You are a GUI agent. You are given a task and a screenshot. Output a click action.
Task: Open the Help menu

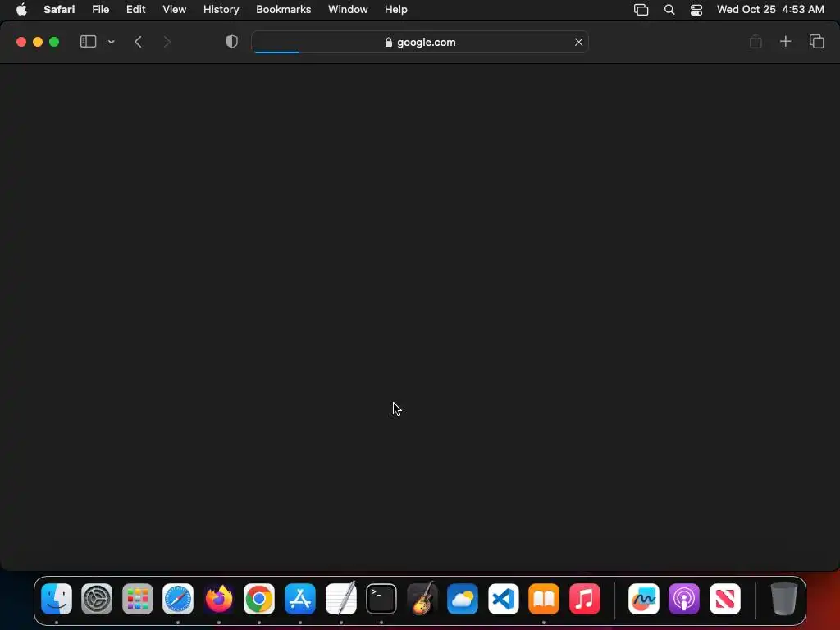[396, 10]
